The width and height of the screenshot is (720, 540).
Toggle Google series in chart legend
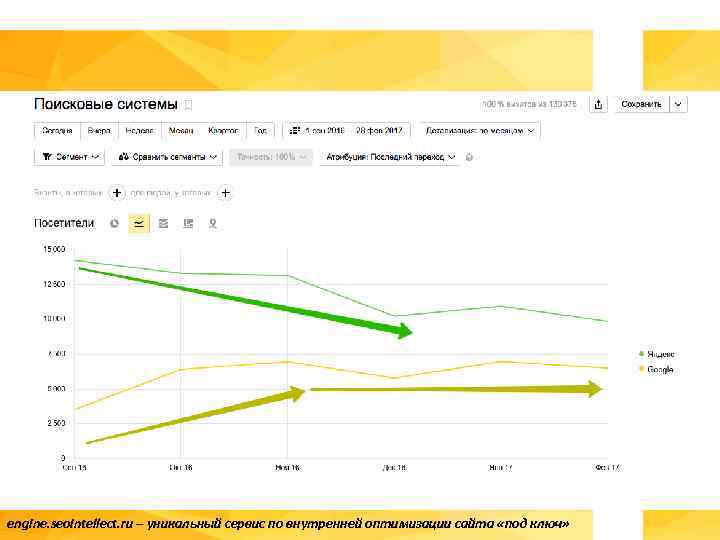point(656,370)
